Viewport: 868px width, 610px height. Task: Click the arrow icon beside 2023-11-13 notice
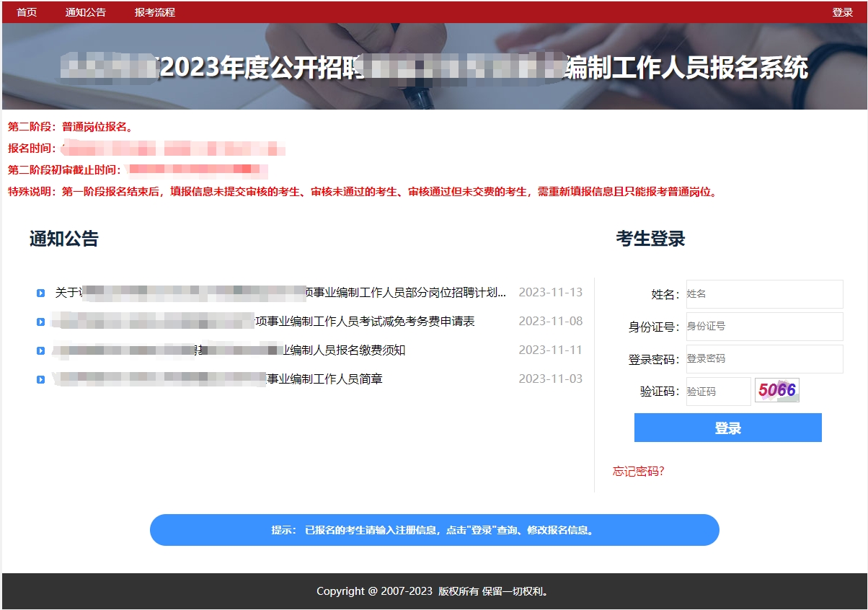41,293
